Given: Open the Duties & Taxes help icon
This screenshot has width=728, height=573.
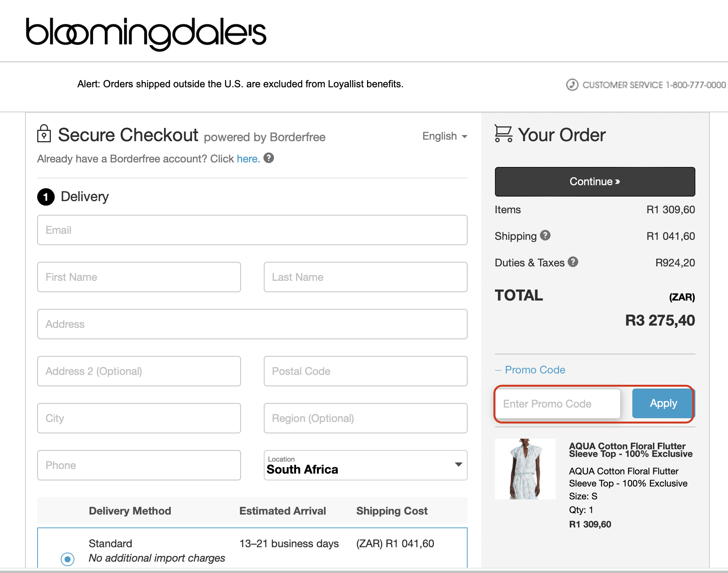Looking at the screenshot, I should tap(573, 262).
